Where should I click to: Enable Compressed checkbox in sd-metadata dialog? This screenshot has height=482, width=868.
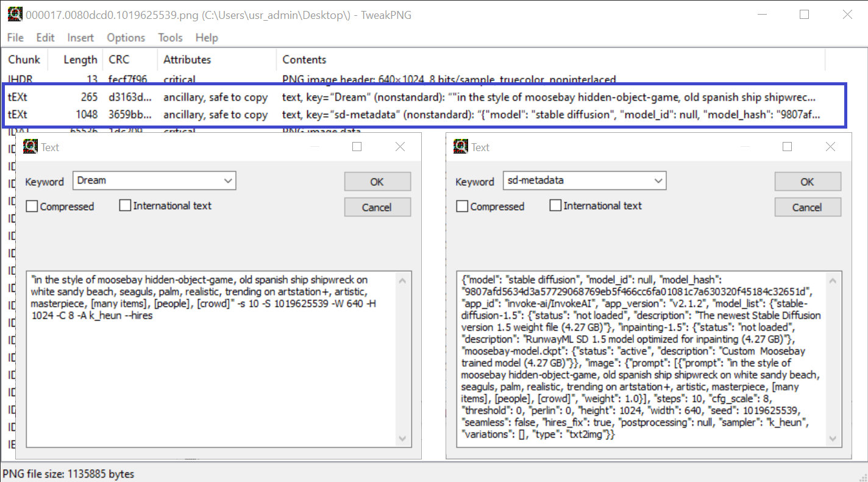pos(463,207)
